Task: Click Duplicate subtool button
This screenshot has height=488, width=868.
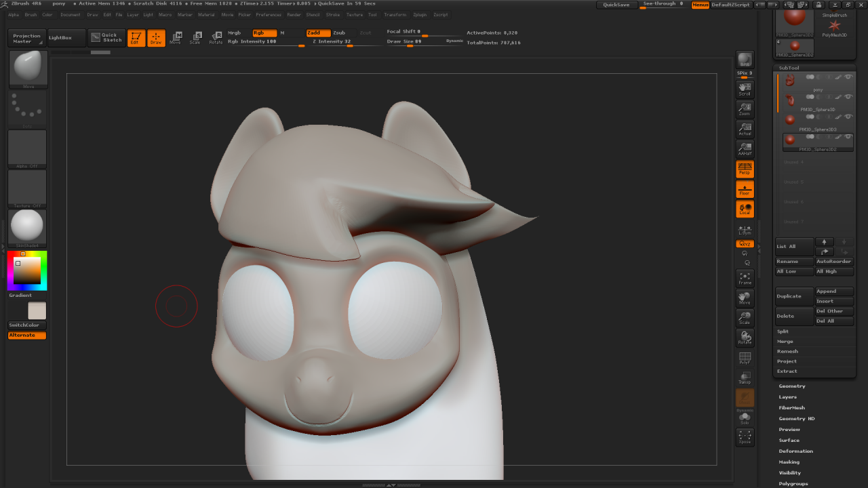Action: click(x=794, y=296)
